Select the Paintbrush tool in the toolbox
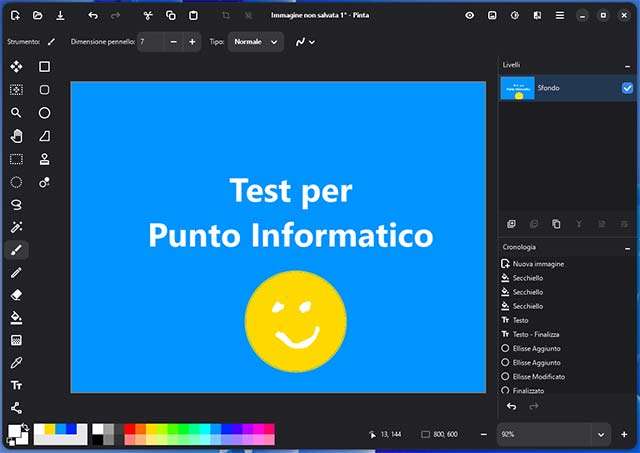640x453 pixels. 16,250
